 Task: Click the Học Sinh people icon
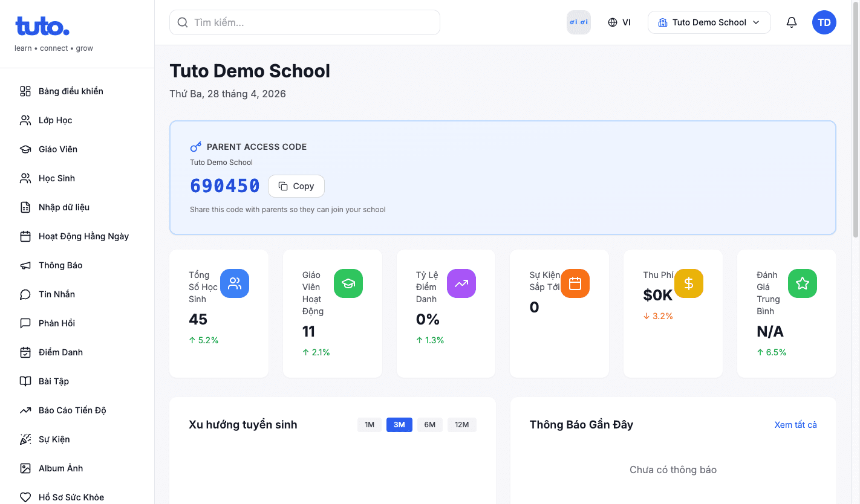(x=25, y=178)
